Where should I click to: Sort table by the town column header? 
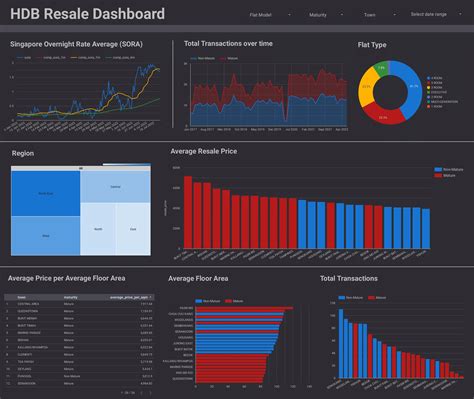(22, 297)
